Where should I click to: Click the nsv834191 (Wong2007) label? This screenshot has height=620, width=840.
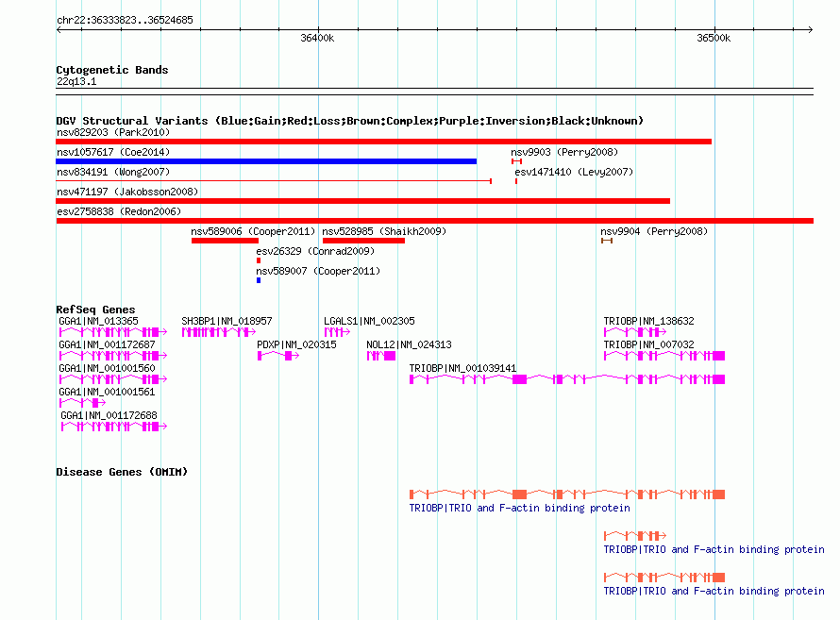pos(113,172)
